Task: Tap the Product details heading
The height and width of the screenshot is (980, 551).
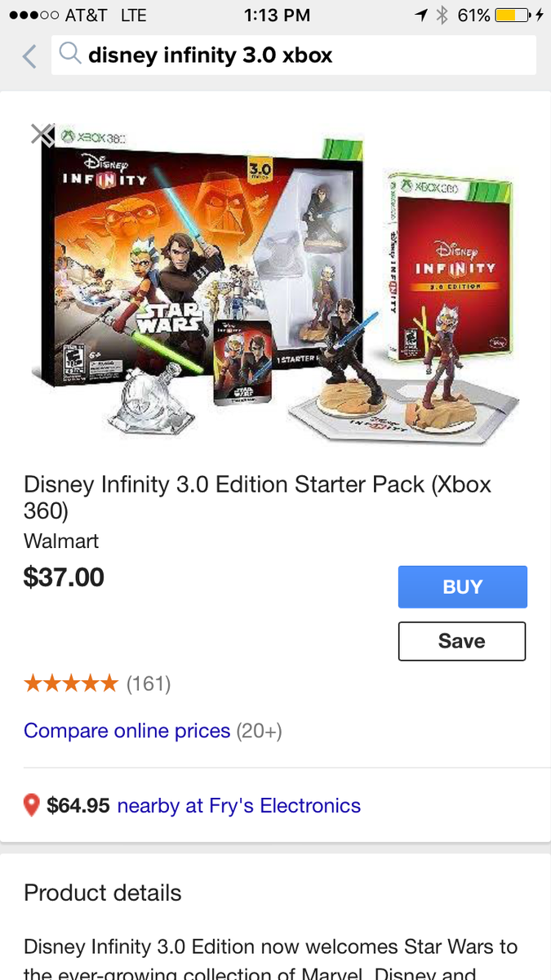Action: pyautogui.click(x=103, y=893)
